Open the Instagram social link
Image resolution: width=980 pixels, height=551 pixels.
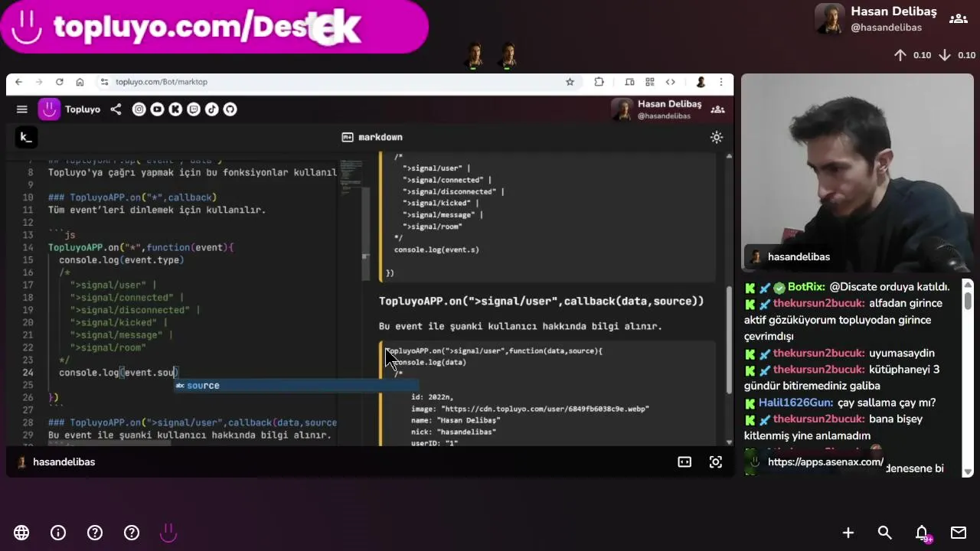139,109
